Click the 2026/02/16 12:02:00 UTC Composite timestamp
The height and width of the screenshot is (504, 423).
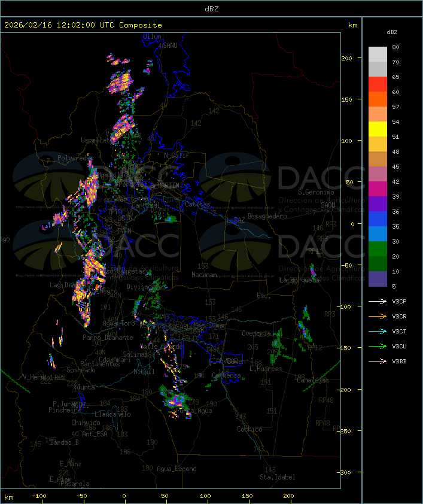coord(83,25)
